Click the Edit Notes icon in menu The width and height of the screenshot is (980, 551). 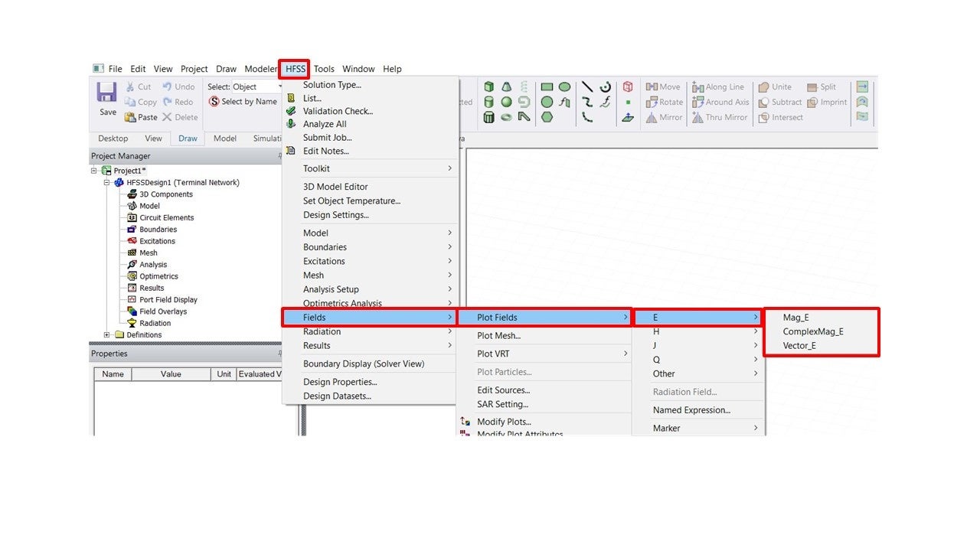tap(290, 151)
